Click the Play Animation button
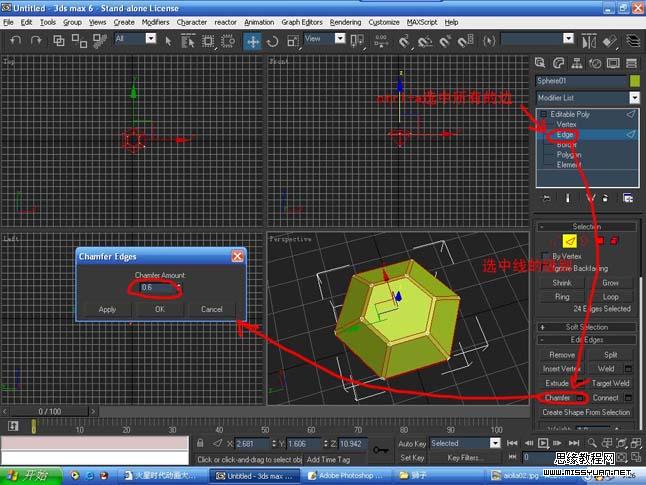The height and width of the screenshot is (485, 646). (543, 443)
